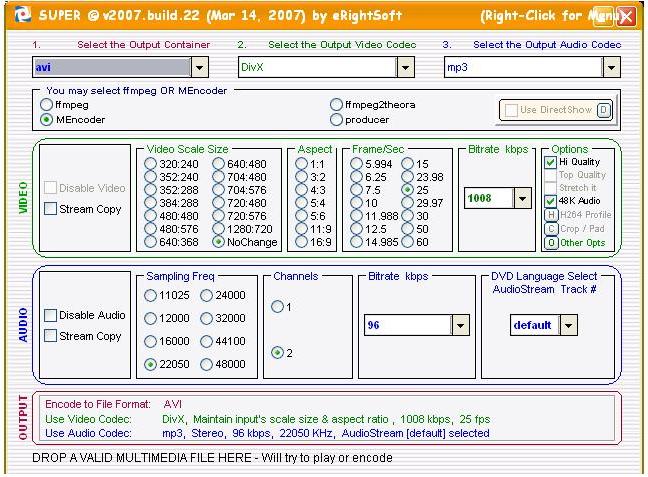
Task: Open the video Bitrate kbps dropdown
Action: tap(522, 198)
